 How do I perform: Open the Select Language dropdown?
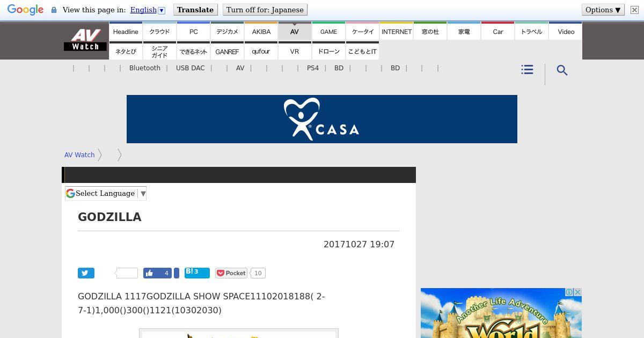106,194
